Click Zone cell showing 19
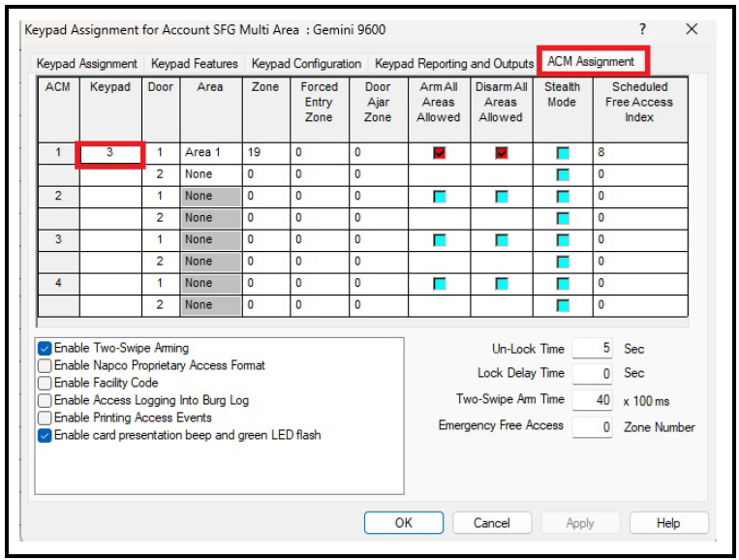 (x=266, y=153)
